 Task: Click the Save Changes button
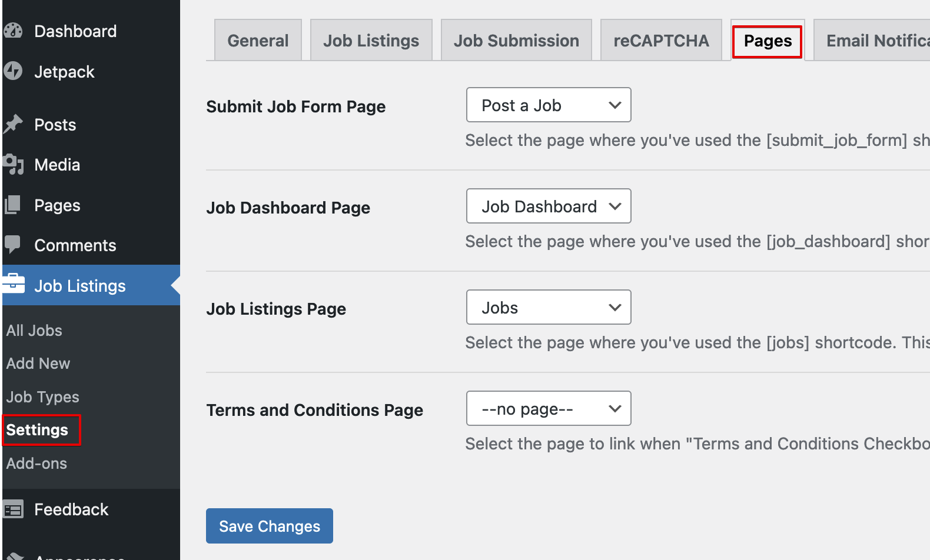tap(269, 525)
